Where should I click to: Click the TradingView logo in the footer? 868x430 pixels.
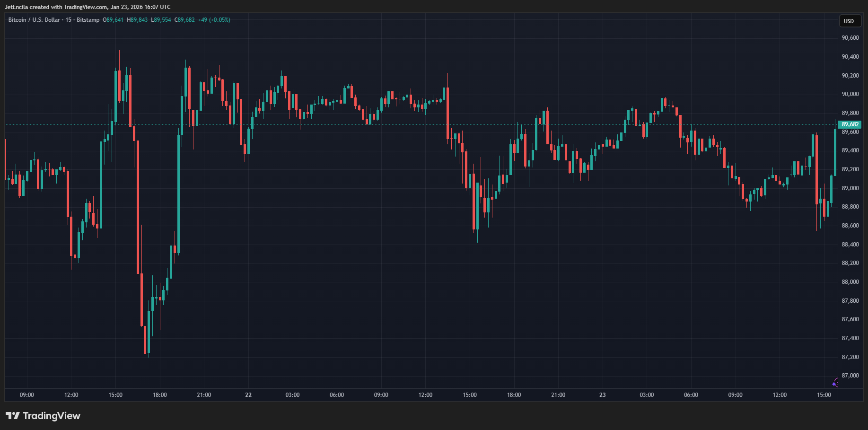(x=43, y=416)
